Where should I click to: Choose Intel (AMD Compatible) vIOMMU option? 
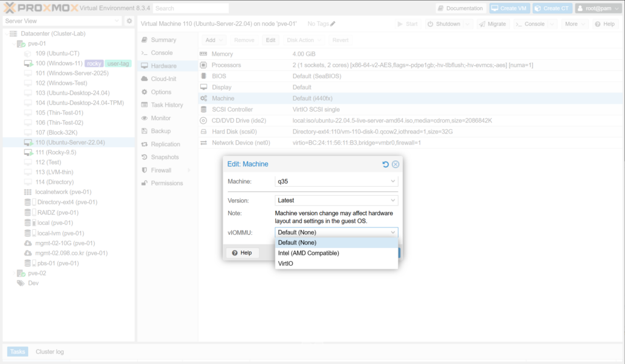click(308, 253)
